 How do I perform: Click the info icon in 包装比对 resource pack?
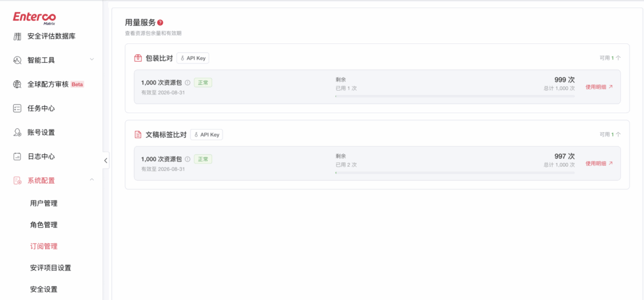187,82
